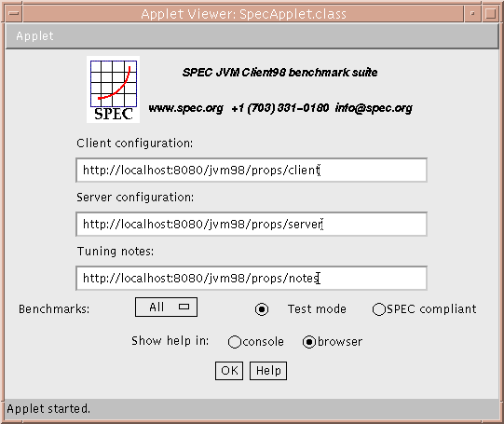Click the Applet Viewer title bar
504x424 pixels.
point(244,14)
